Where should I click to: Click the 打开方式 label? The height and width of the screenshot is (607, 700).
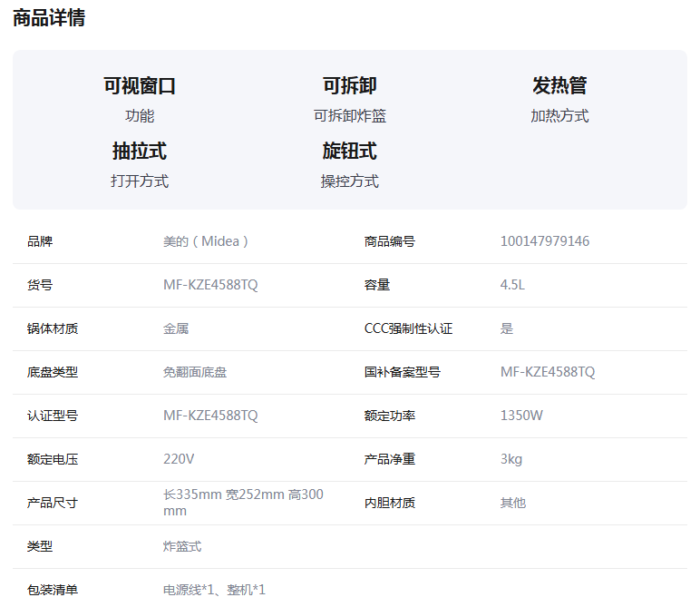pos(140,181)
